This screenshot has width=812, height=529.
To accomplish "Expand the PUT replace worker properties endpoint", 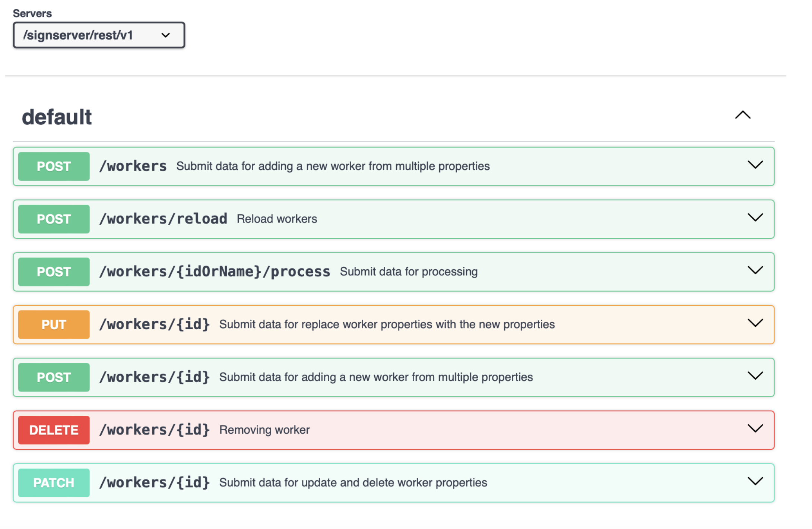I will click(x=755, y=323).
